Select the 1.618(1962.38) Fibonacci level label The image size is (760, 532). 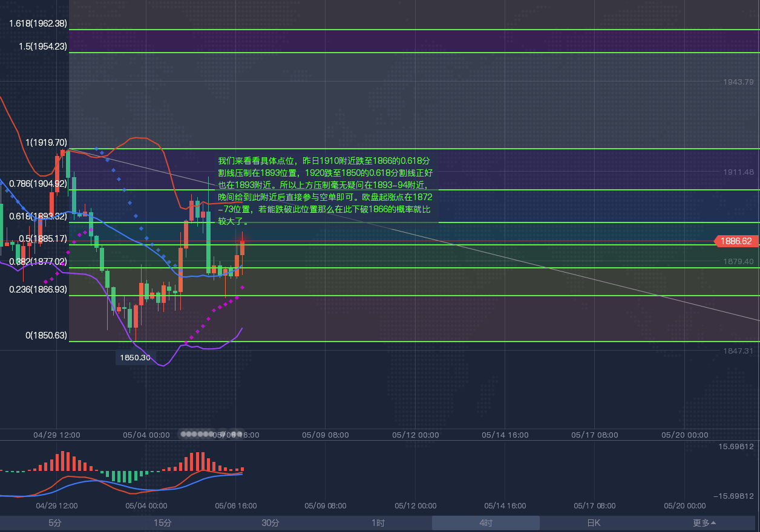tap(38, 24)
